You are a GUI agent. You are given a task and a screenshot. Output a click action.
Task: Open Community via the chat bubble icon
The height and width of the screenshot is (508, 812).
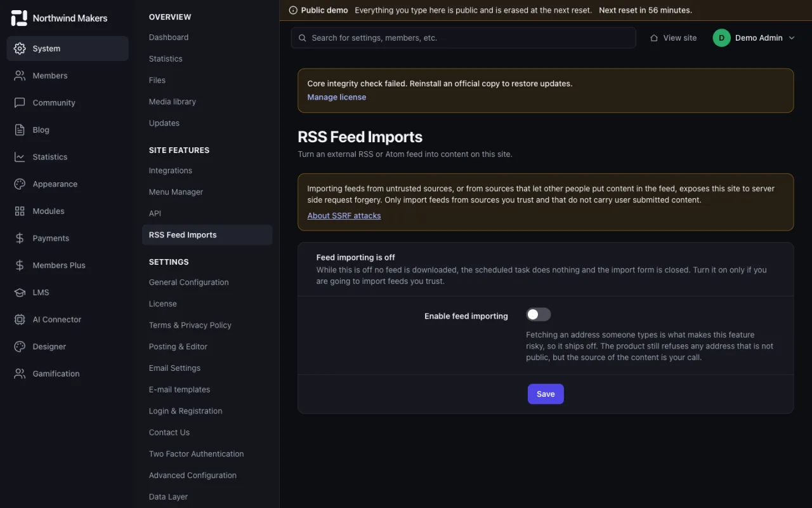pos(20,103)
